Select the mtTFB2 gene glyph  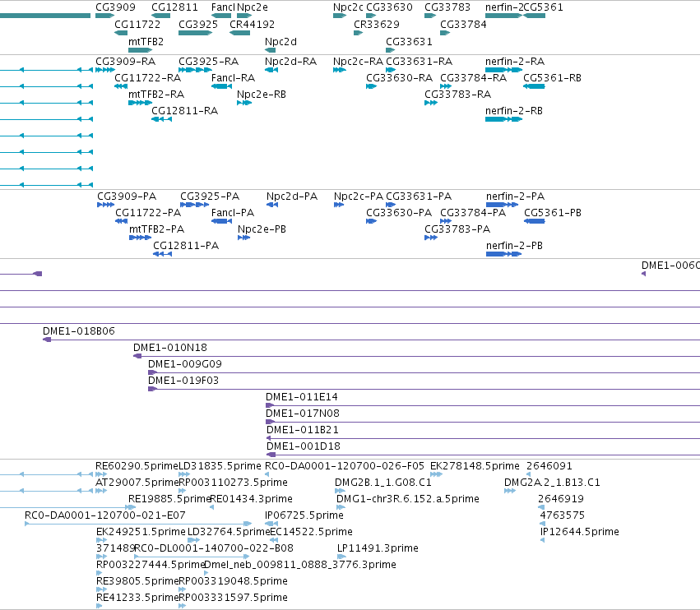(140, 50)
